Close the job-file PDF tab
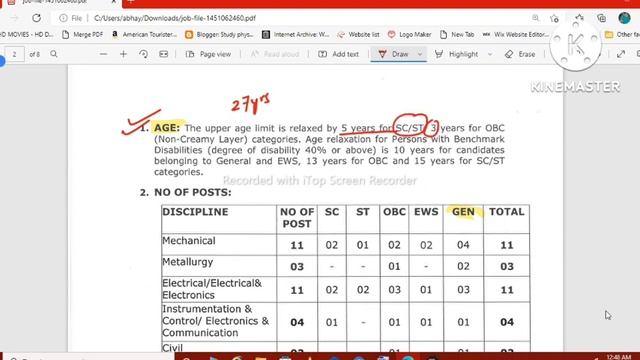 tap(114, 2)
